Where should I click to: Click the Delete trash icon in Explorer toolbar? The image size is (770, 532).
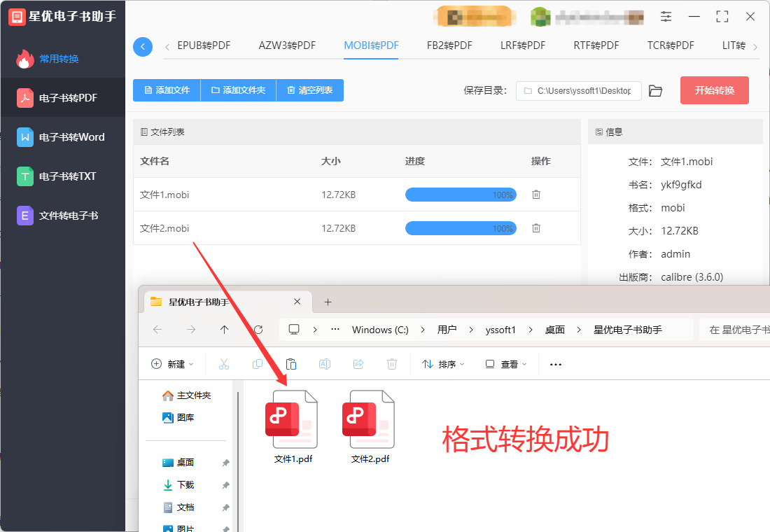392,364
